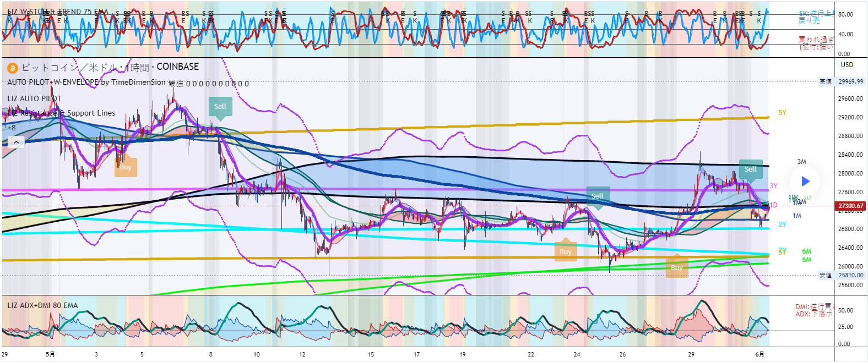Click the Sell signal label nearest the play button
Screen dimensions: 868x362
pyautogui.click(x=751, y=169)
